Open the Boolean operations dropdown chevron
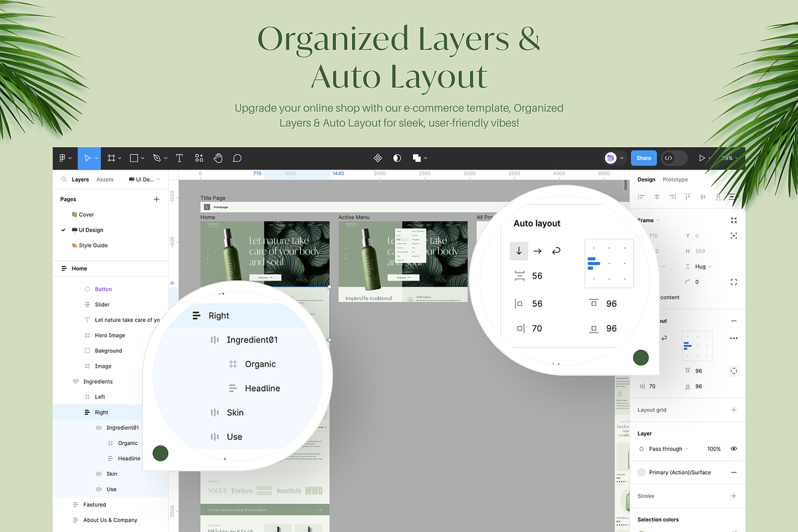Image resolution: width=798 pixels, height=532 pixels. (426, 158)
